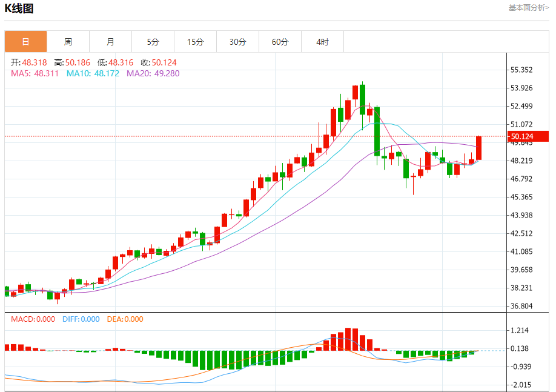This screenshot has width=556, height=392.
Task: Open the 基本面分析 link
Action: [528, 8]
